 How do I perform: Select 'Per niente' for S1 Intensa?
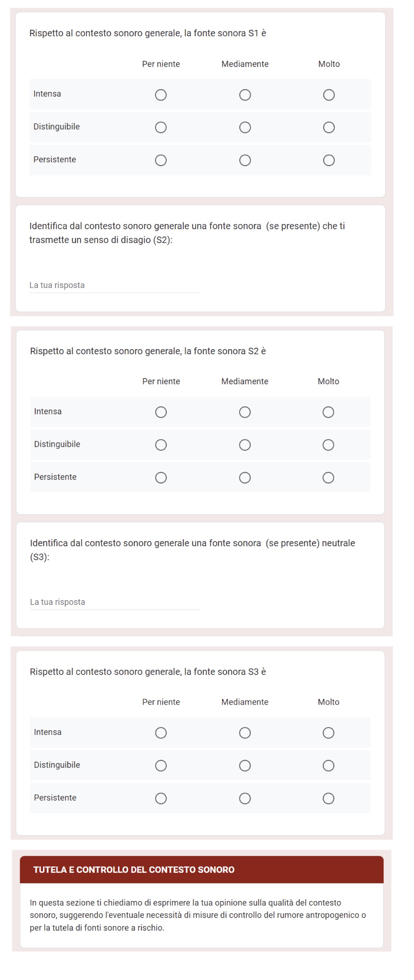(x=161, y=95)
